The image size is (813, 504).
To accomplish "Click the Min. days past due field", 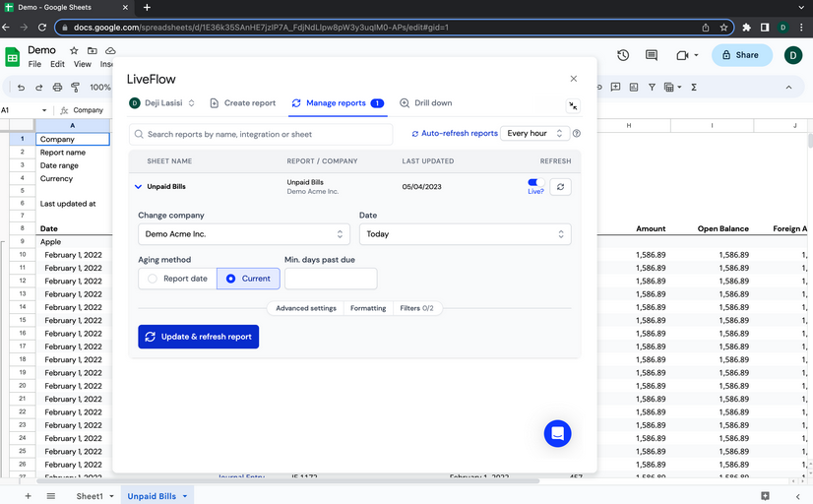I will click(331, 279).
